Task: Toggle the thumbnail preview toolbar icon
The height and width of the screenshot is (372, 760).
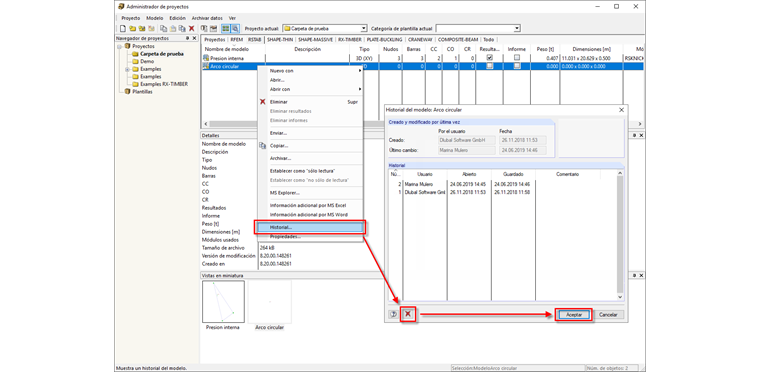Action: coord(235,29)
